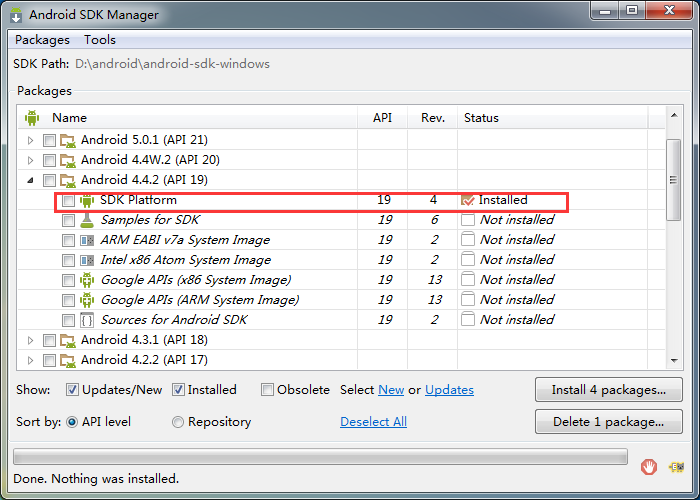This screenshot has height=500, width=700.
Task: Collapse the Android 4.4.2 (API 19) node
Action: coord(30,180)
